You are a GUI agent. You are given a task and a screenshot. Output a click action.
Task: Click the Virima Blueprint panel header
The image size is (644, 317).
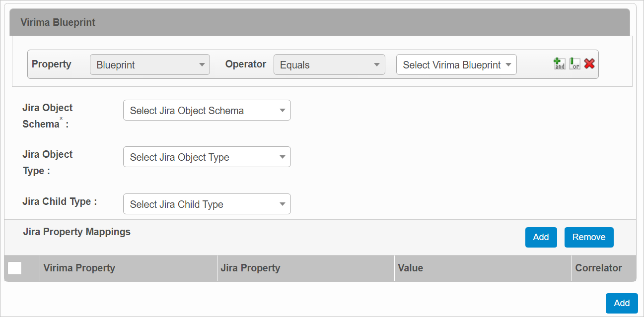tap(58, 22)
